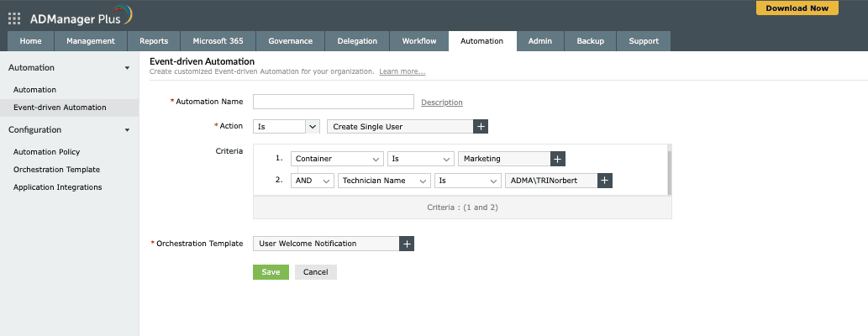
Task: Open the apps grid icon
Action: point(14,18)
